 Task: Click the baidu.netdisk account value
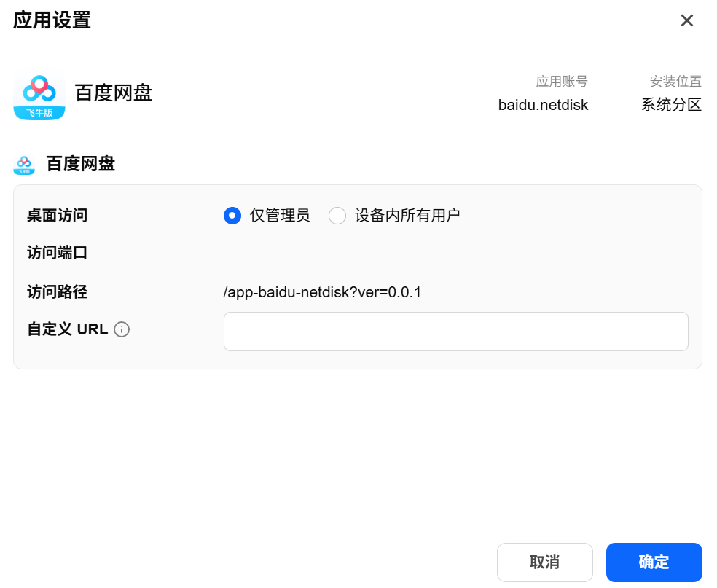[x=543, y=105]
